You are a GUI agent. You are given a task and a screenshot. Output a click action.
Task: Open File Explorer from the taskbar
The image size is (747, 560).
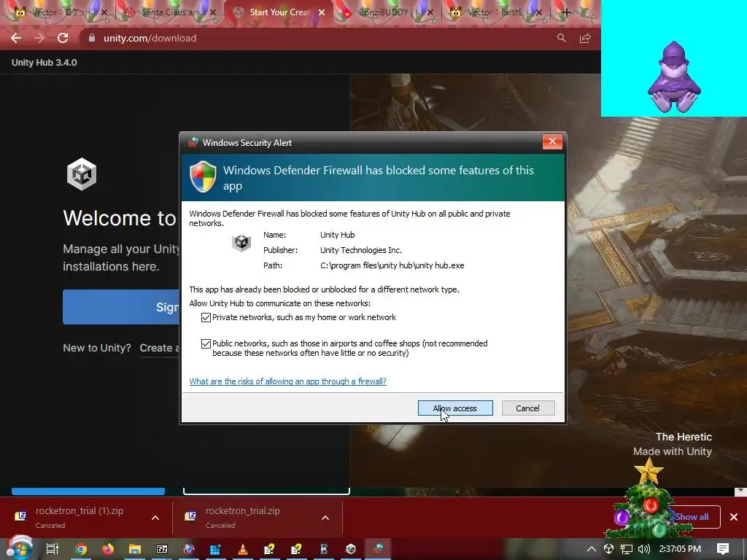[135, 549]
